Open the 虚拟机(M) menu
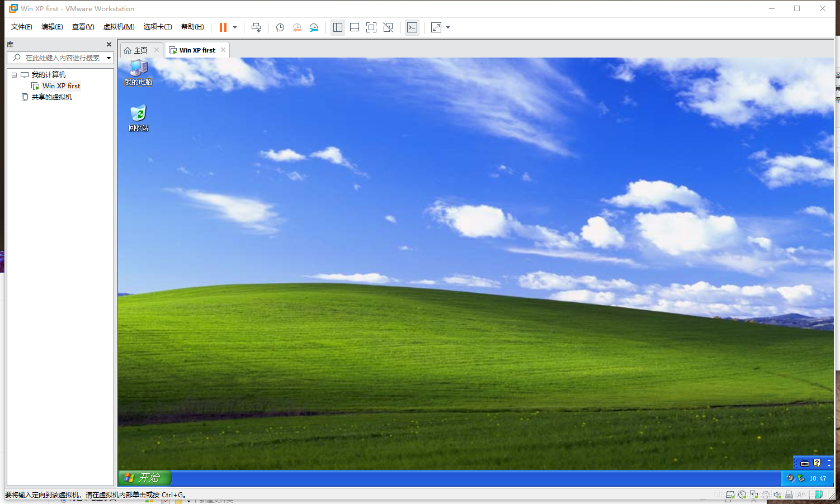The image size is (840, 504). (119, 27)
